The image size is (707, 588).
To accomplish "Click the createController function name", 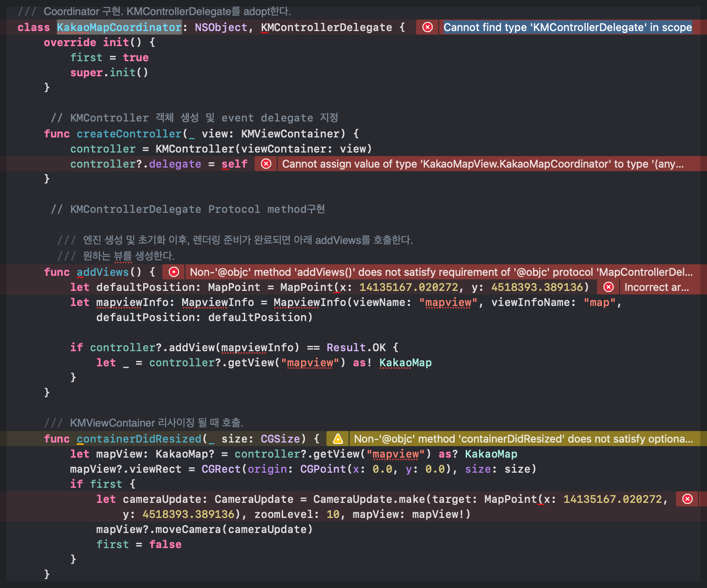I will 129,134.
